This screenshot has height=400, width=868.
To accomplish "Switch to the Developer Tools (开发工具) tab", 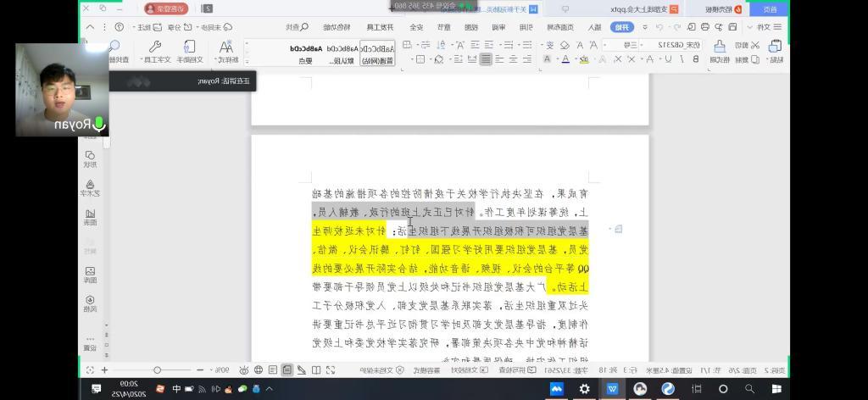I will (x=381, y=27).
